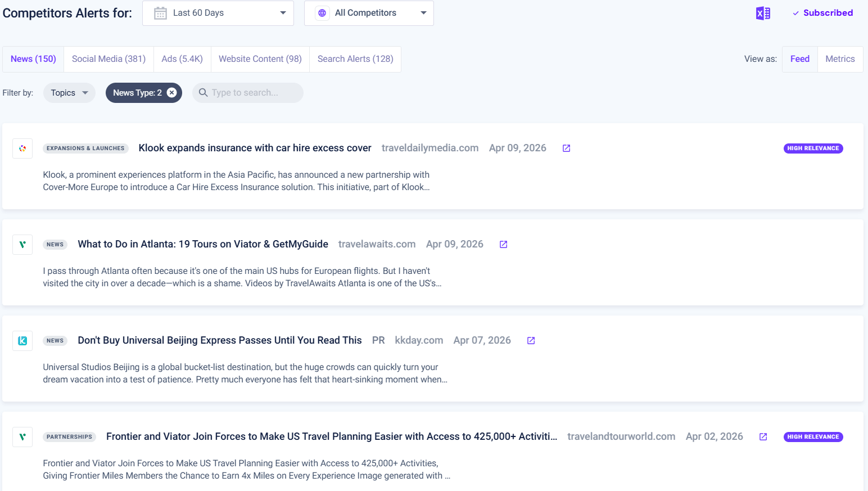Viewport: 868px width, 491px height.
Task: Click NEWS tag on Atlanta tours card
Action: [55, 245]
